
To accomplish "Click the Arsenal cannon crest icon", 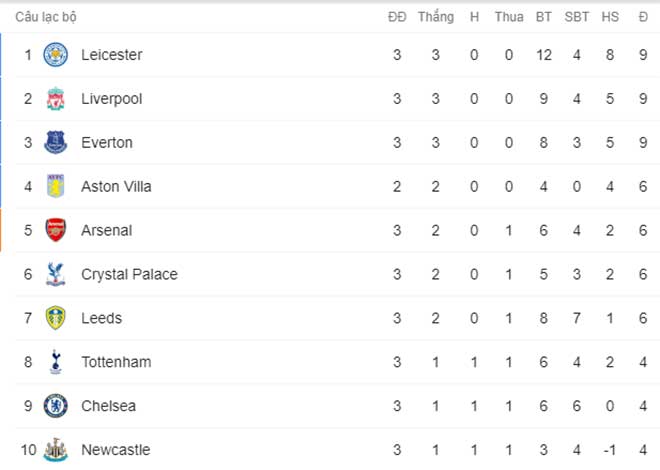I will point(56,230).
